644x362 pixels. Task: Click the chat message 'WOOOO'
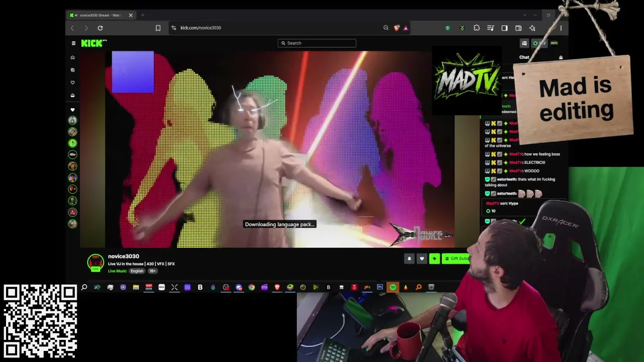tap(532, 171)
